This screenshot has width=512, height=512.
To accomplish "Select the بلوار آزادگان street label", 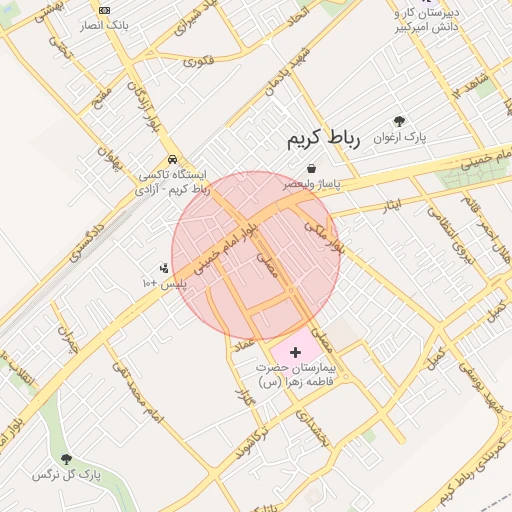I will [144, 107].
